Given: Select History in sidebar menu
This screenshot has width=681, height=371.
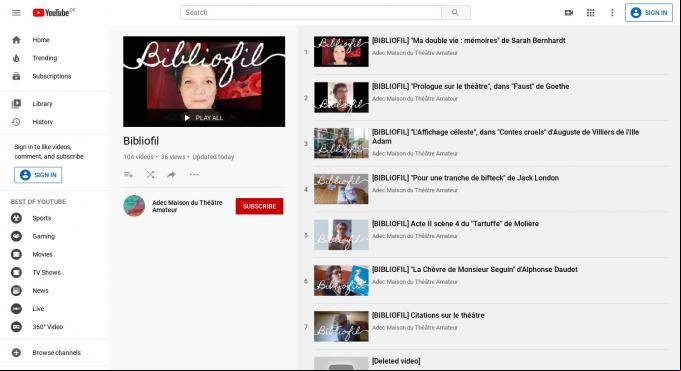Looking at the screenshot, I should 43,122.
